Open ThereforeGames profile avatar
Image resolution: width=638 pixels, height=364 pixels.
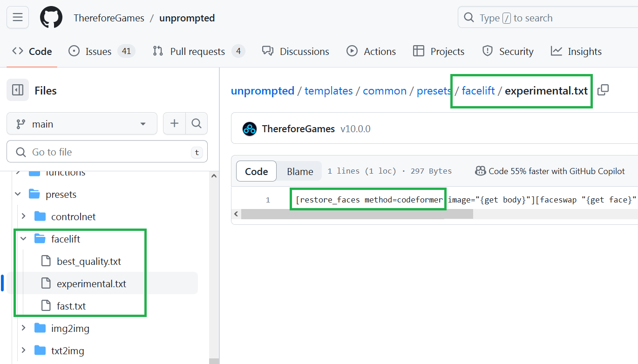[250, 128]
